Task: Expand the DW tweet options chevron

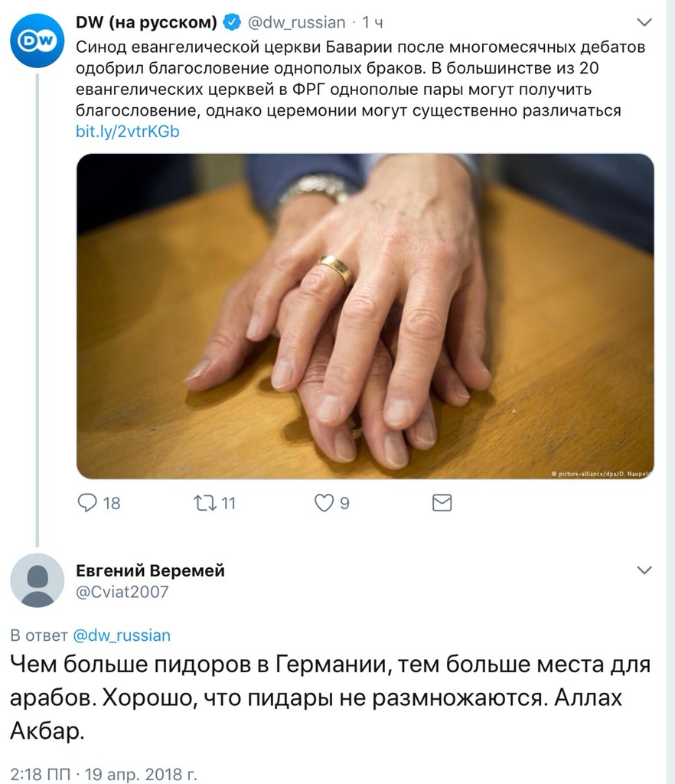Action: tap(645, 22)
